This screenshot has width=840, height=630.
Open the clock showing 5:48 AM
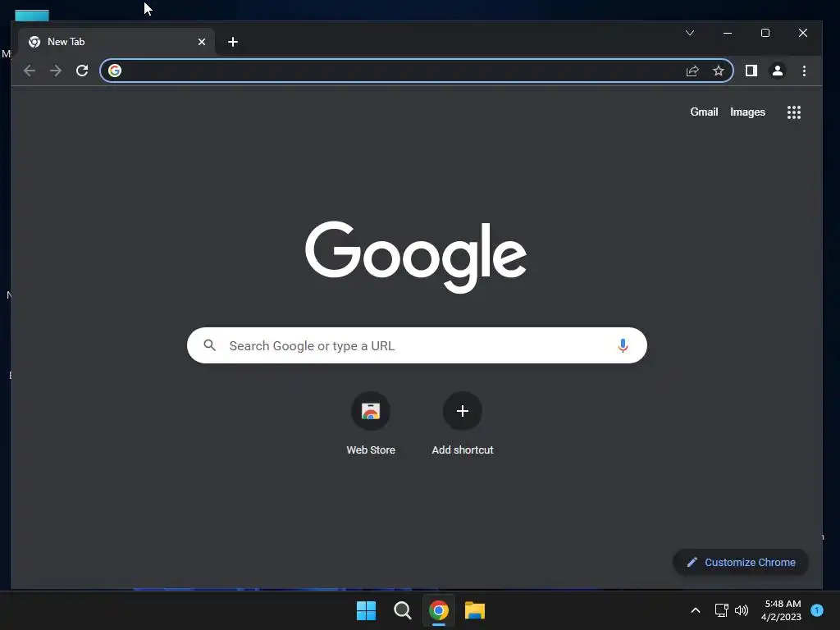point(781,610)
